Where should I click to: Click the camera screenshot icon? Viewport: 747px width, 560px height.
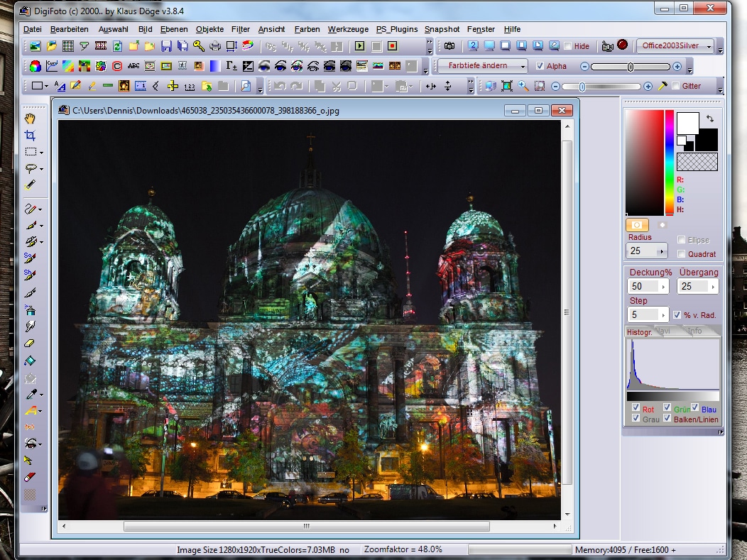click(449, 46)
